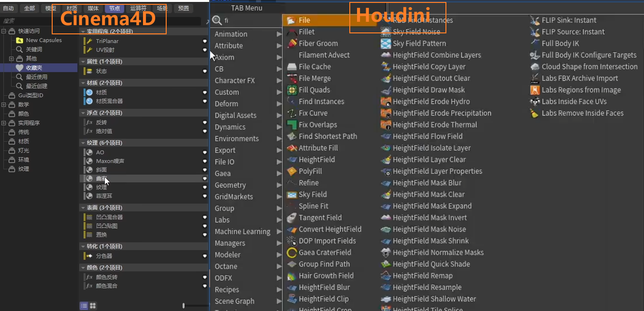
Task: Choose the Fiber Groom node icon
Action: tap(291, 44)
